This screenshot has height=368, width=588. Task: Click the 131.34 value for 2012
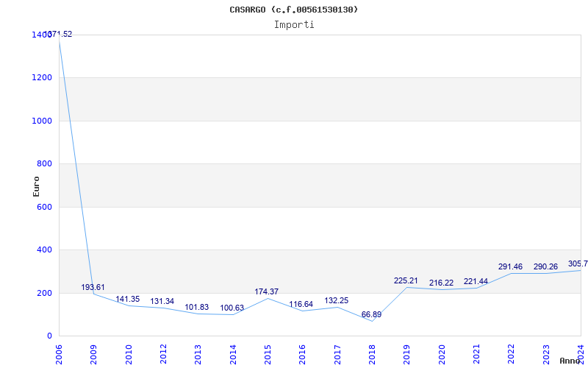[x=162, y=302]
